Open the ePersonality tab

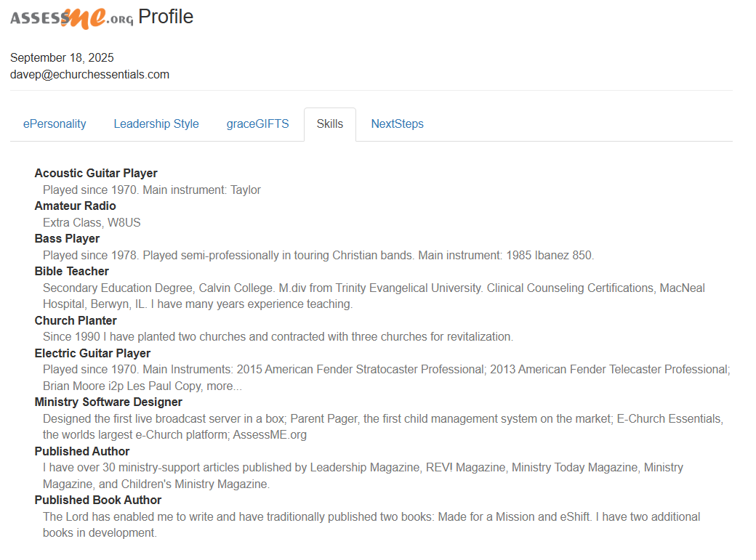[x=55, y=124]
